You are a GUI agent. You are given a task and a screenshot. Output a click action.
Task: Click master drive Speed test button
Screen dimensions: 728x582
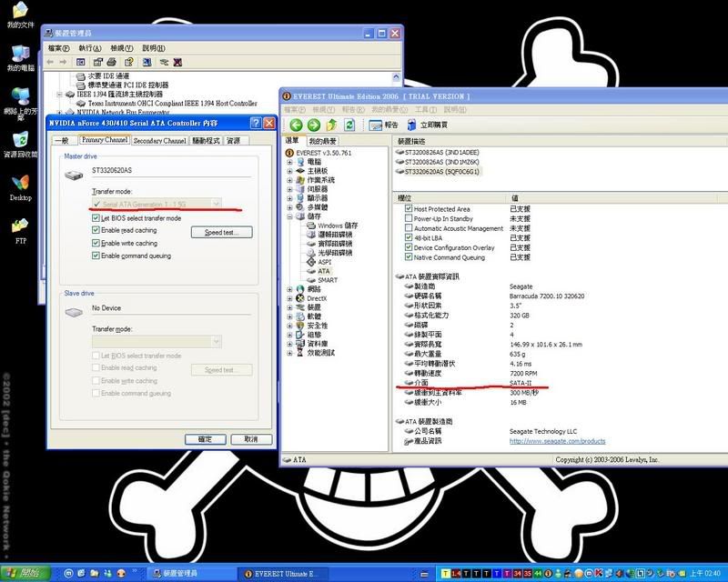click(x=221, y=232)
